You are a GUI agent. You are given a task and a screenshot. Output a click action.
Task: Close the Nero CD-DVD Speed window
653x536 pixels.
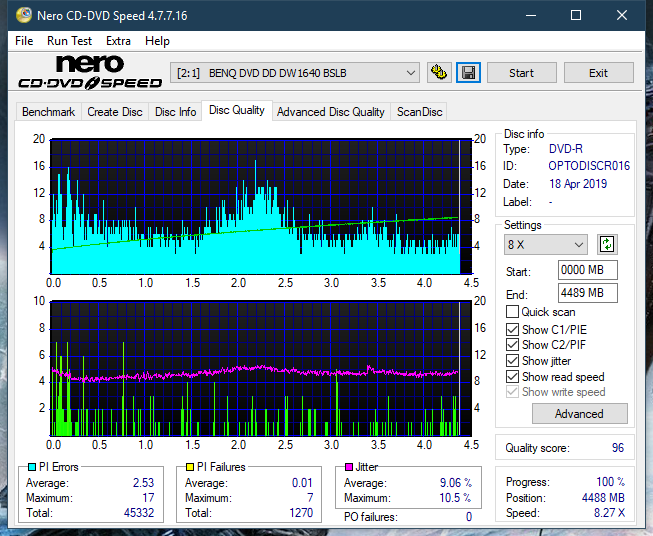pos(622,15)
